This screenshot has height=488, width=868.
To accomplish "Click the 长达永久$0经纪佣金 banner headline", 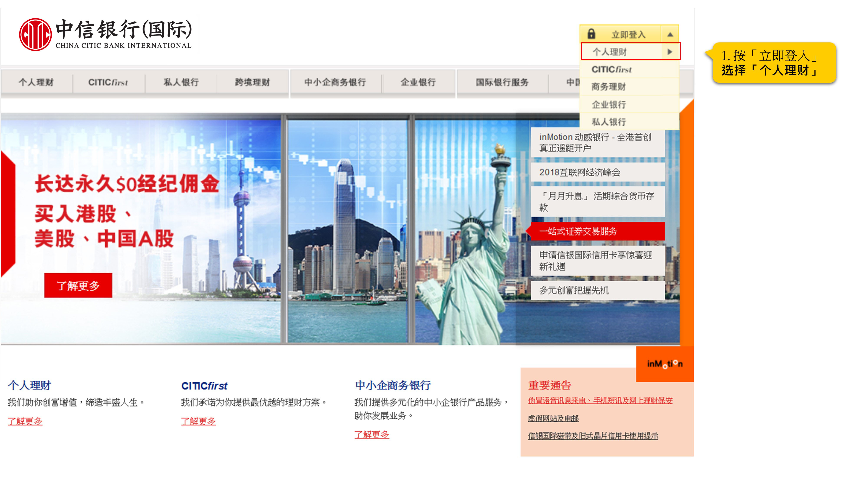I will tap(127, 184).
